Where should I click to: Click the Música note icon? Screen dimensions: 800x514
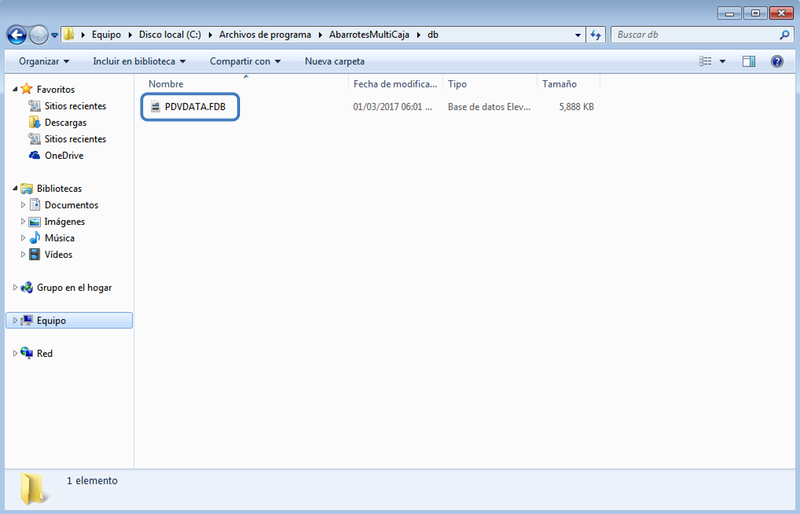click(34, 238)
